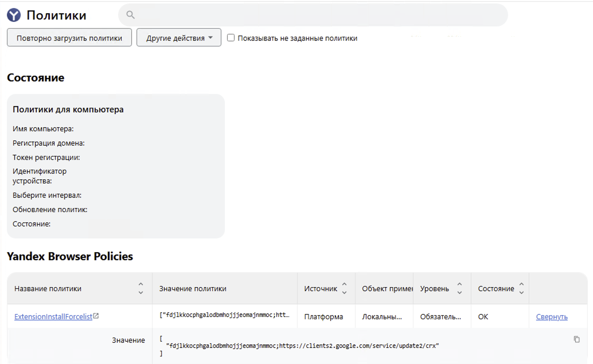The image size is (593, 364).
Task: Click the search magnifier icon
Action: click(x=130, y=15)
